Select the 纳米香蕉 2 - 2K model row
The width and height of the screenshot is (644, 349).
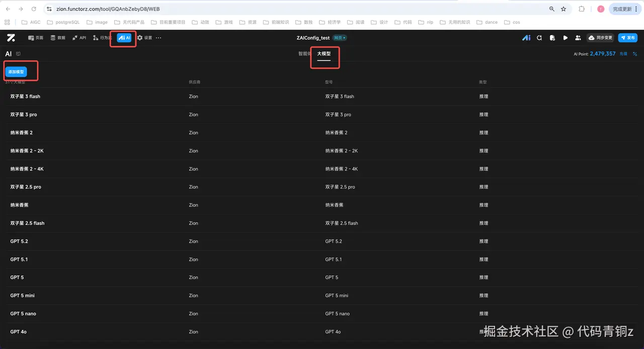click(x=322, y=151)
